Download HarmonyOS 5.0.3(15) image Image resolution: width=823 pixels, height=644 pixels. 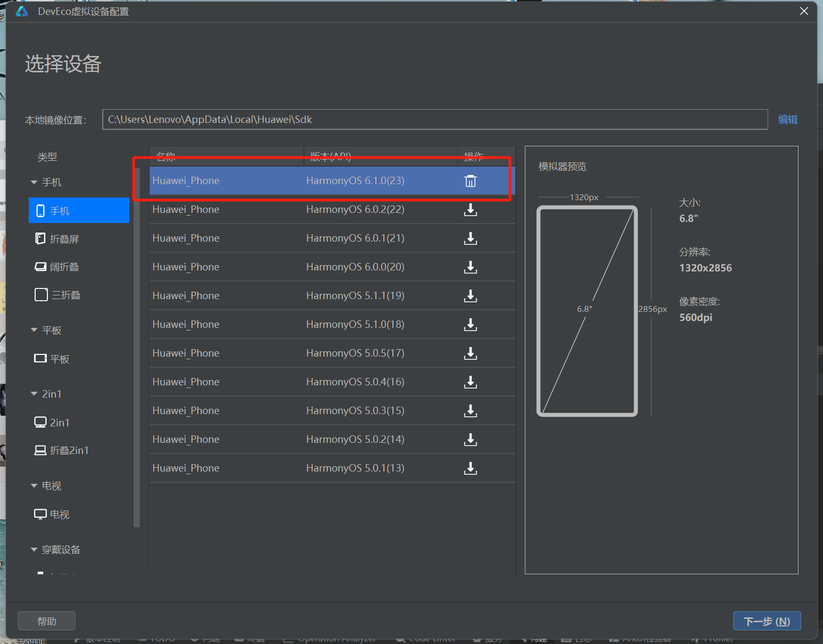tap(471, 411)
